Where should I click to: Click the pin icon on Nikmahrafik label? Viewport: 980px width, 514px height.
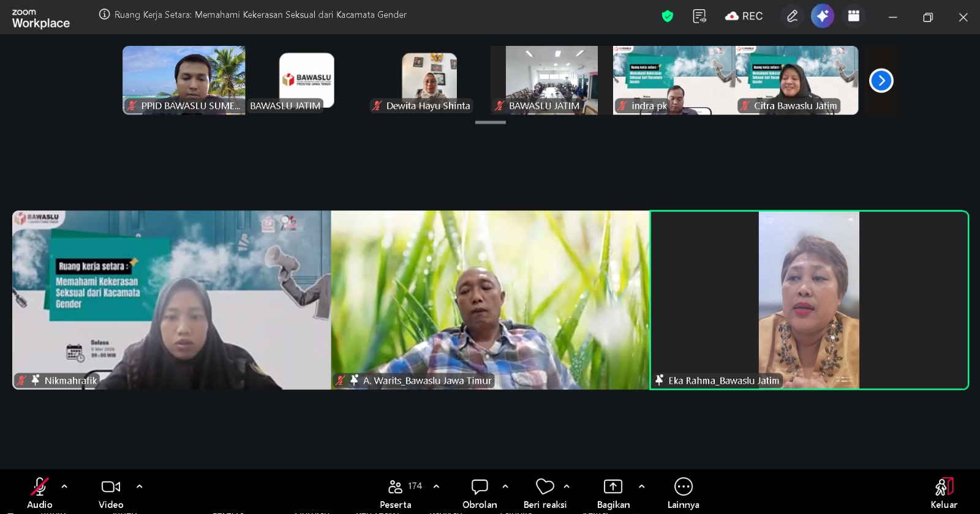coord(36,380)
